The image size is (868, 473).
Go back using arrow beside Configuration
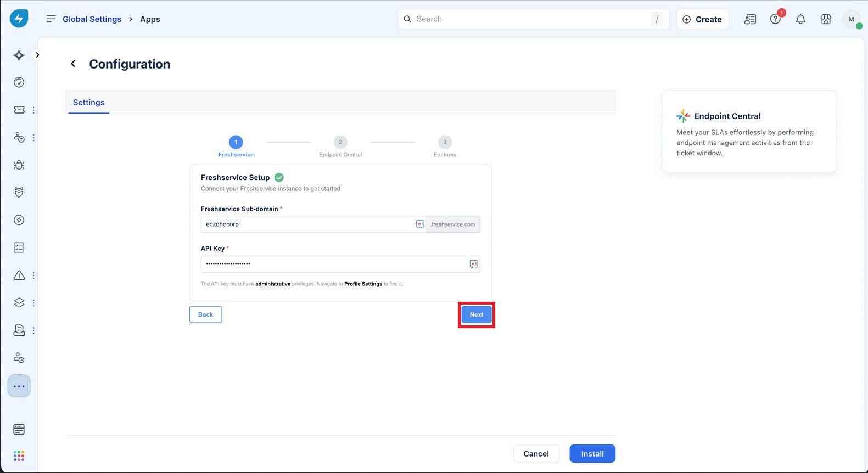[x=73, y=64]
